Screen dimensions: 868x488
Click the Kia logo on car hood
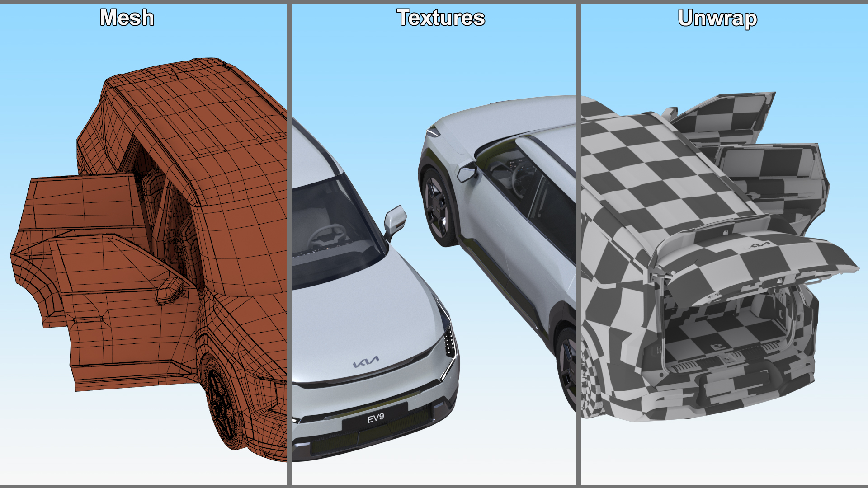[366, 362]
